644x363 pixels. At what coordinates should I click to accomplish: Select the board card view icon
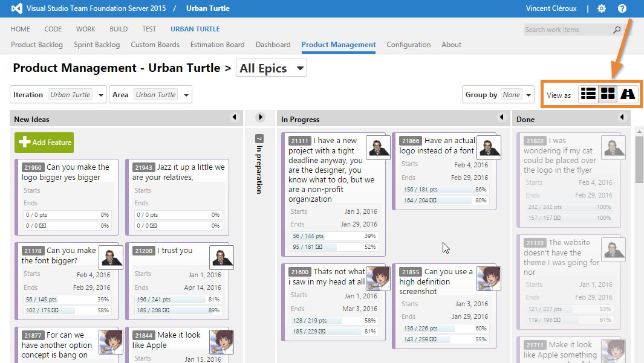[x=608, y=94]
